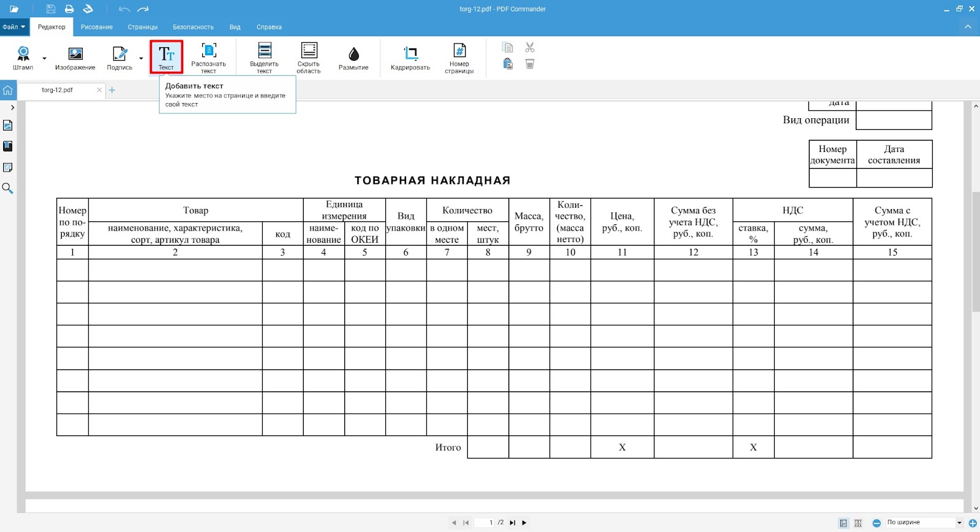Open the Файл menu
The image size is (980, 532).
[x=13, y=27]
